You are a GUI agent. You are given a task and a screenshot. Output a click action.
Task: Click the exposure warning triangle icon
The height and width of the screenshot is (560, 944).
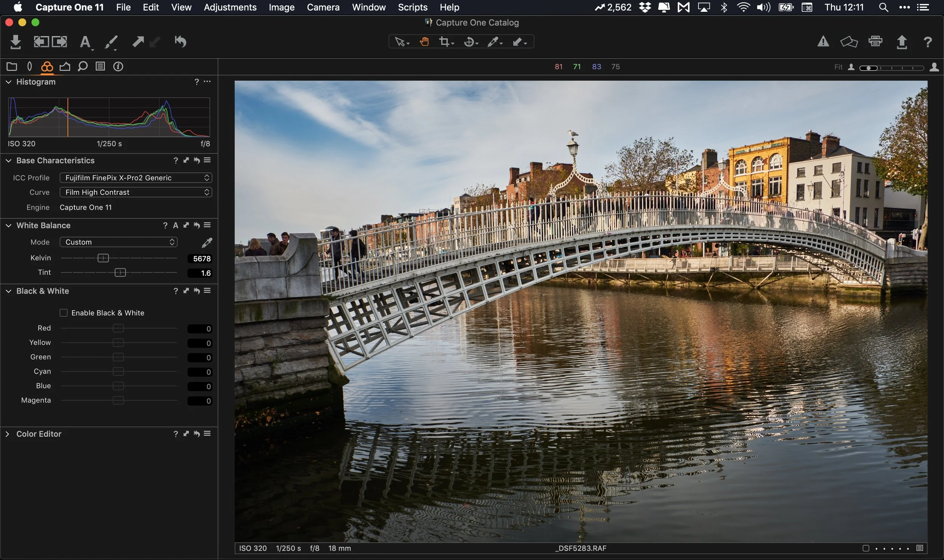click(823, 41)
